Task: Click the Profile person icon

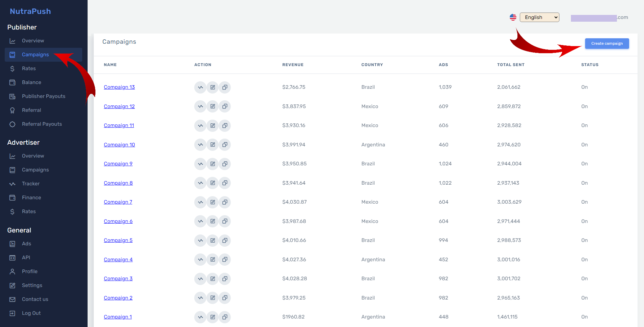Action: click(13, 272)
